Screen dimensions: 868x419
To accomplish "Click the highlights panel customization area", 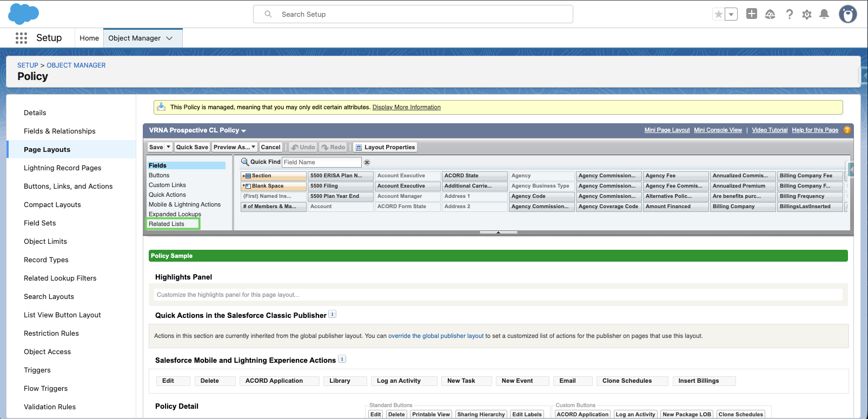I will [x=499, y=295].
